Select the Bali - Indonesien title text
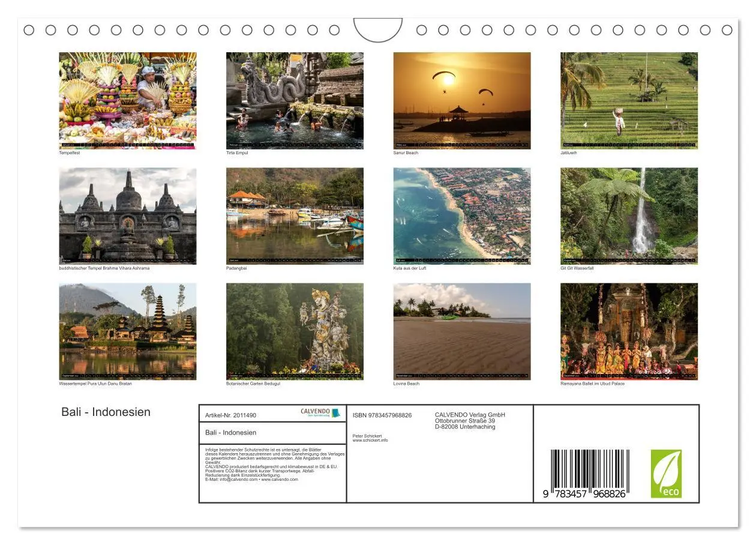This screenshot has width=756, height=545. coord(105,412)
